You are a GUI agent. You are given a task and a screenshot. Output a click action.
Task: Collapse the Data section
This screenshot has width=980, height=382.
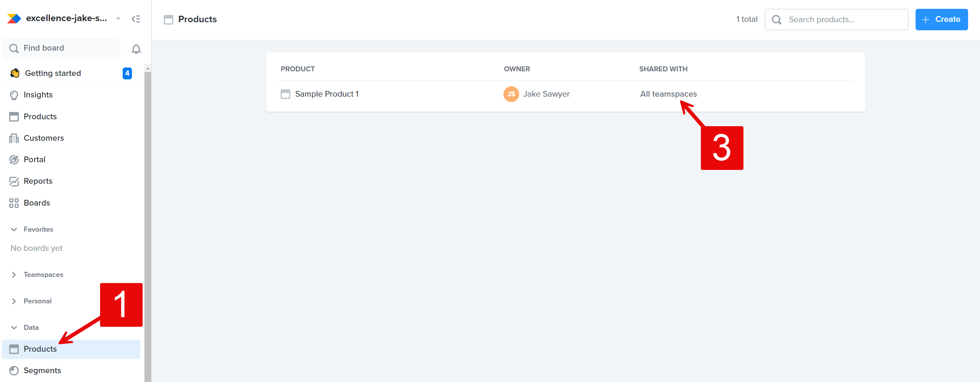coord(14,327)
